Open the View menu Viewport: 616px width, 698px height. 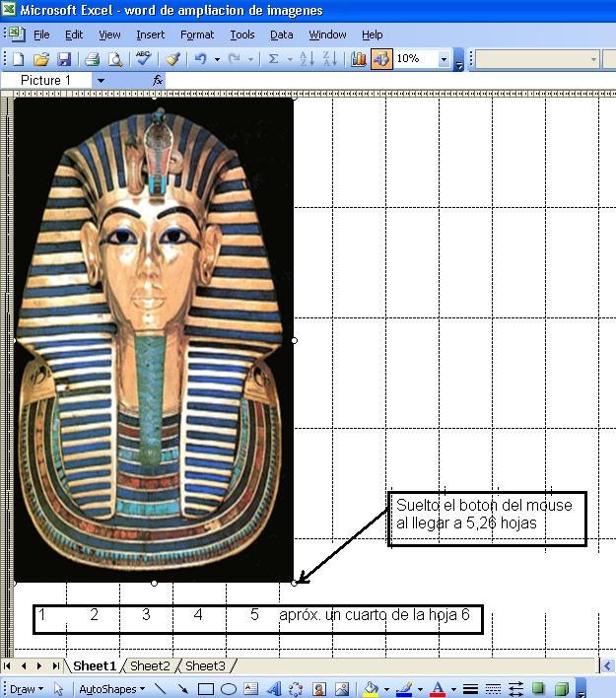click(x=109, y=35)
